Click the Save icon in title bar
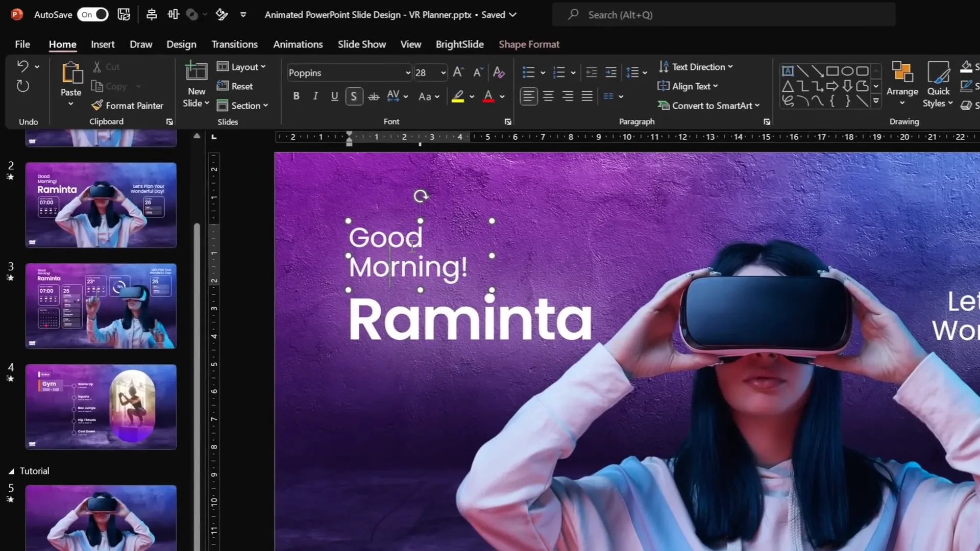The width and height of the screenshot is (980, 551). coord(124,15)
